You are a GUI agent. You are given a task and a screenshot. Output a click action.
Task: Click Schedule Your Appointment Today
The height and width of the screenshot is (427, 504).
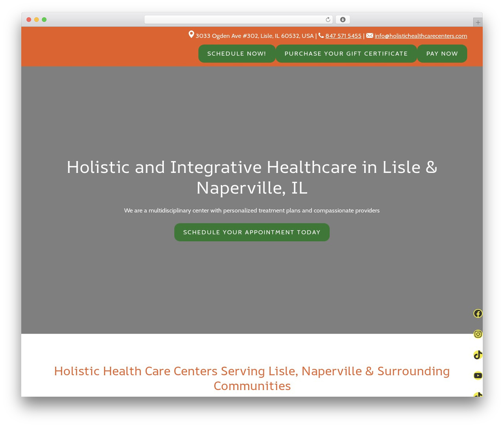pyautogui.click(x=252, y=232)
